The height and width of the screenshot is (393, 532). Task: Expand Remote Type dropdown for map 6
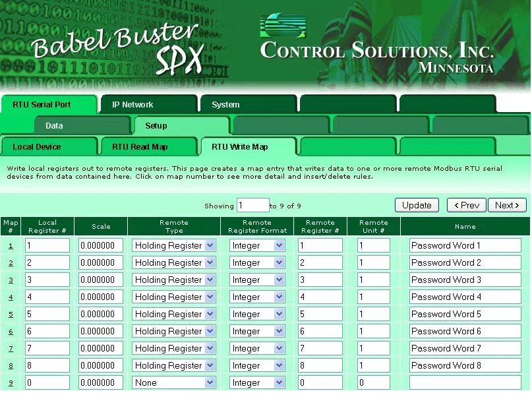[174, 331]
